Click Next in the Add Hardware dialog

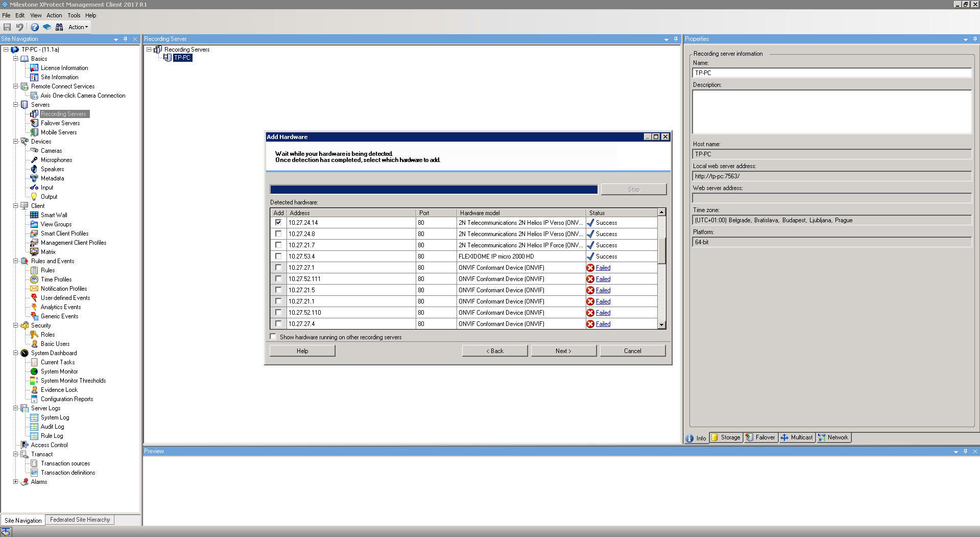(x=563, y=351)
